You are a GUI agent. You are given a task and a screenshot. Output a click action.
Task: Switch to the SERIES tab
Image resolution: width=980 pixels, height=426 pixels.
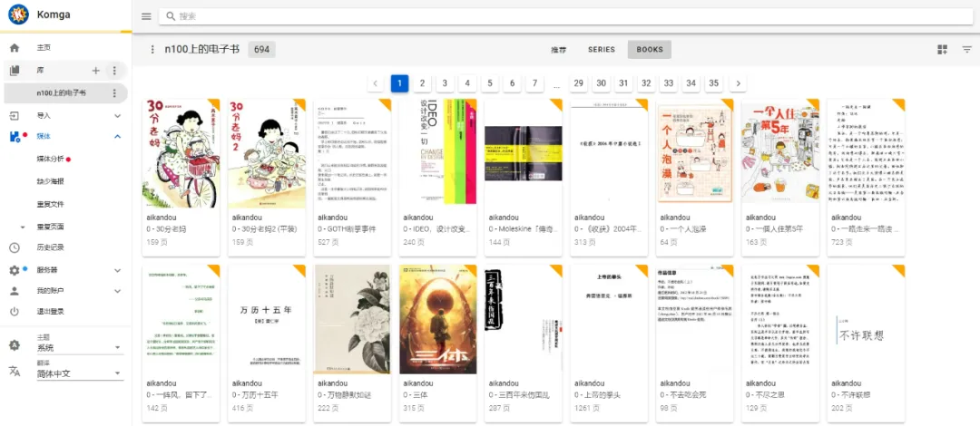point(601,50)
